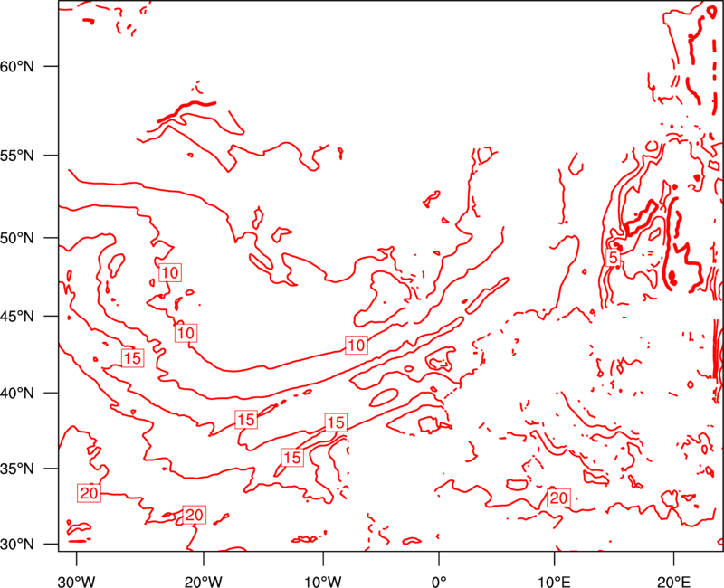724x588 pixels.
Task: Select the 20°E longitude axis label
Action: click(x=673, y=582)
